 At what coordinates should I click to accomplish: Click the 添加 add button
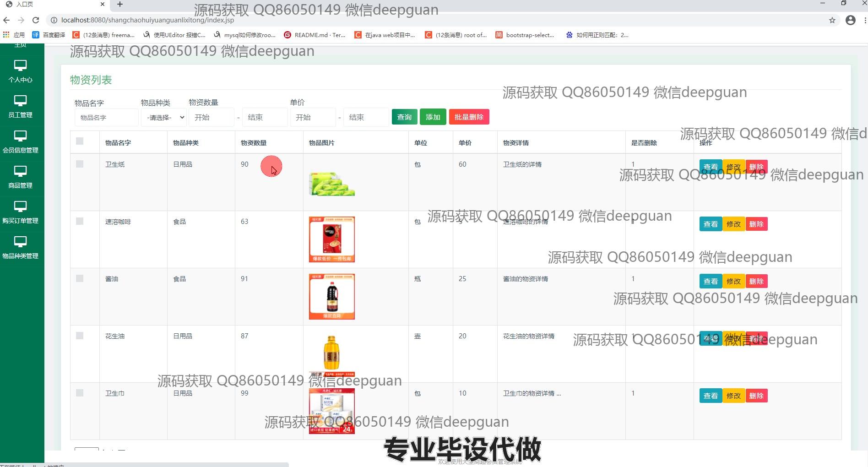coord(433,117)
